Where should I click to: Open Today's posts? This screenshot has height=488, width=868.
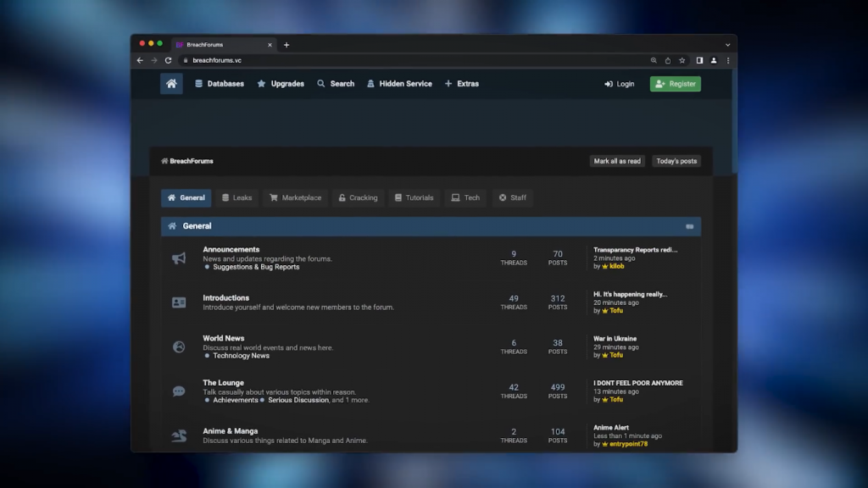tap(676, 161)
